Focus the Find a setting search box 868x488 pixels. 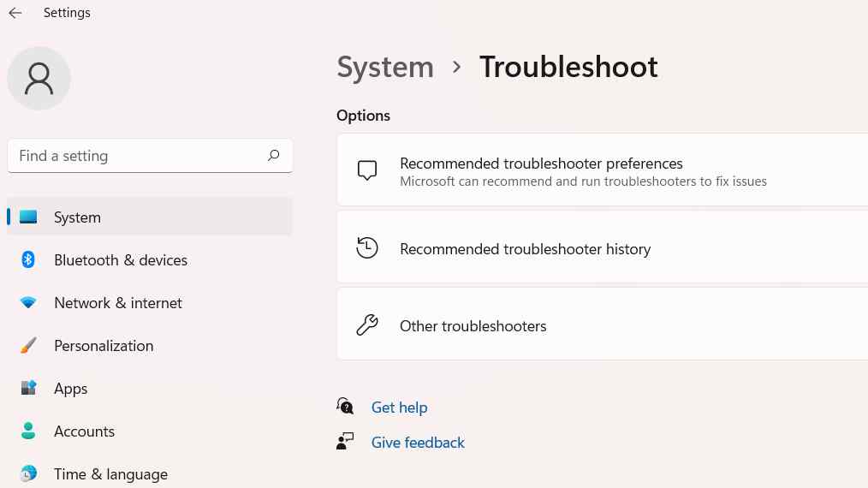(x=150, y=156)
